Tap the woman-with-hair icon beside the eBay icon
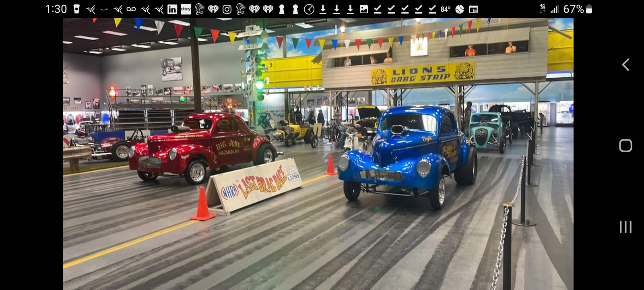Image resolution: width=644 pixels, height=290 pixels. (200, 9)
